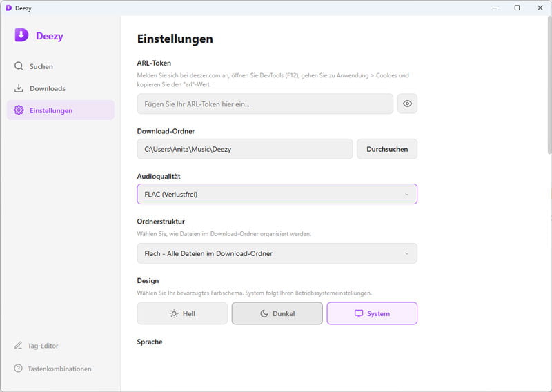552x392 pixels.
Task: Select the System theme option
Action: point(372,313)
